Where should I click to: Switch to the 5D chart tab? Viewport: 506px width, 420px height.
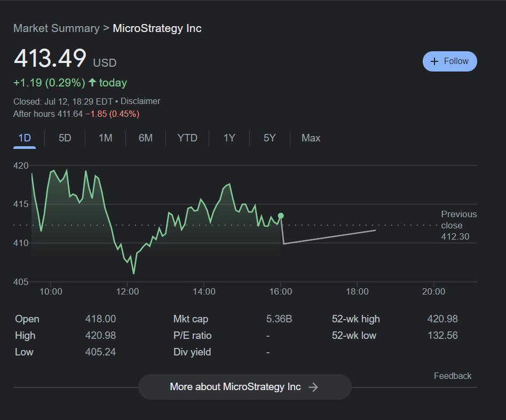(65, 138)
